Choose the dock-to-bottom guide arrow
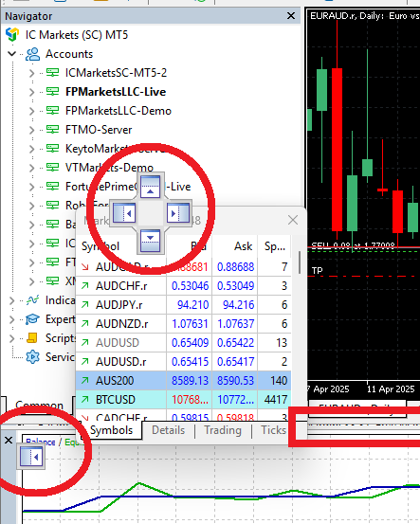This screenshot has width=420, height=524. pos(151,241)
